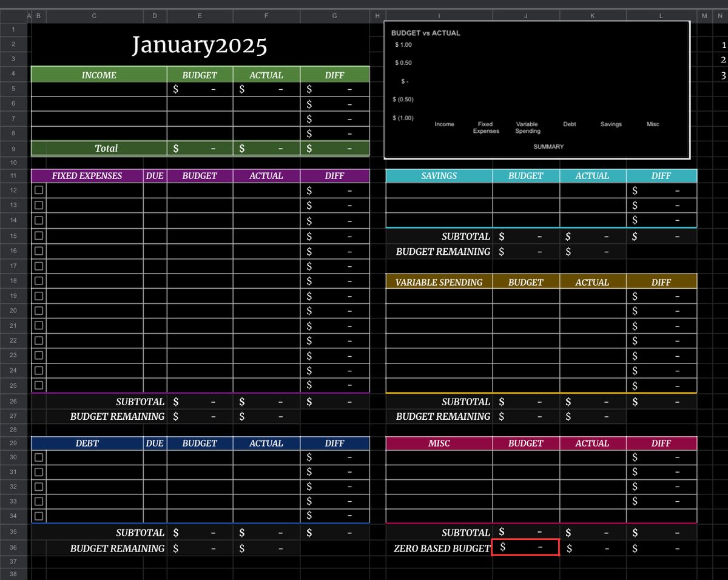
Task: Select the column E header
Action: click(200, 16)
